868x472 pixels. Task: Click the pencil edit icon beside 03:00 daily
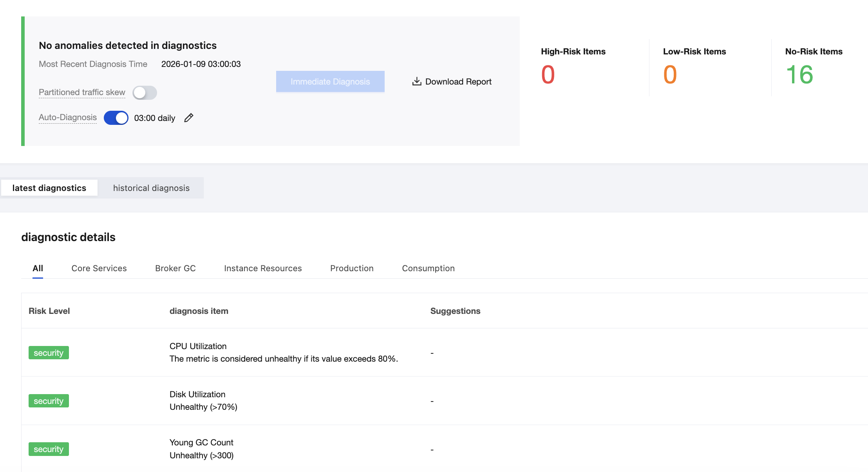[189, 118]
